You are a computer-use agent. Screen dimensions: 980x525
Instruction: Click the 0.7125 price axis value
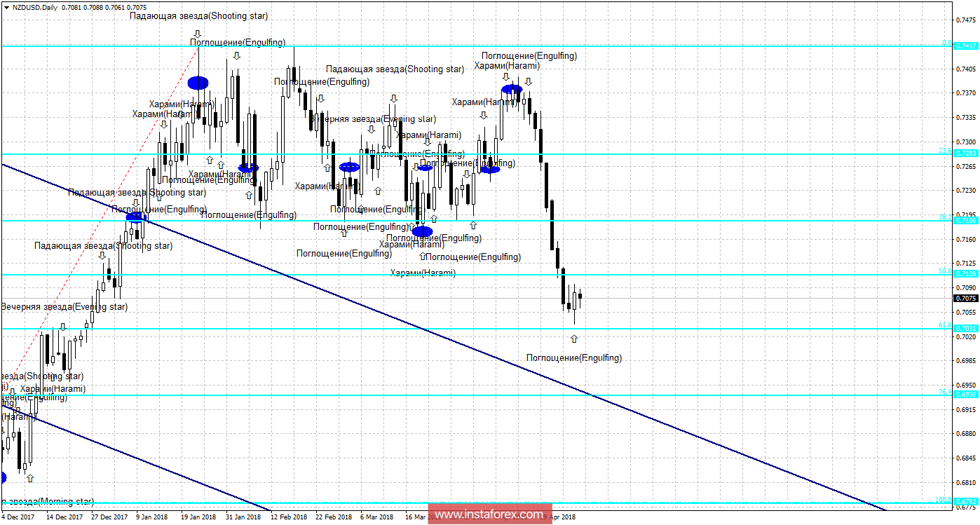(966, 264)
